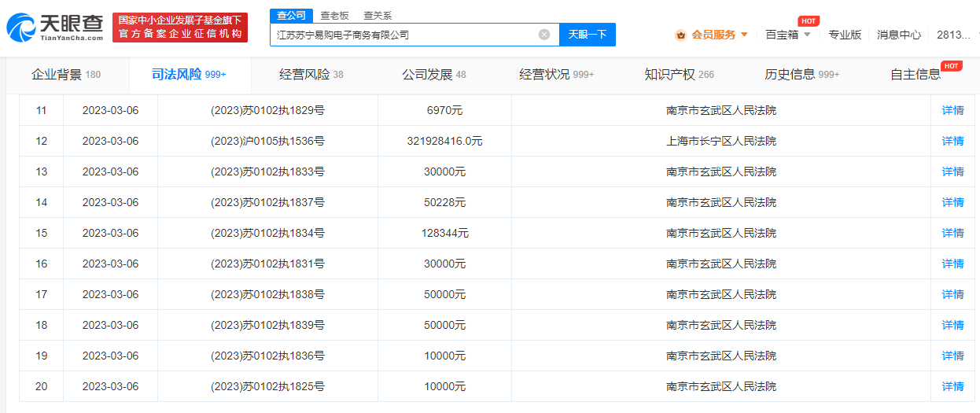The image size is (980, 413).
Task: Open the 经营状况 tab
Action: point(557,75)
